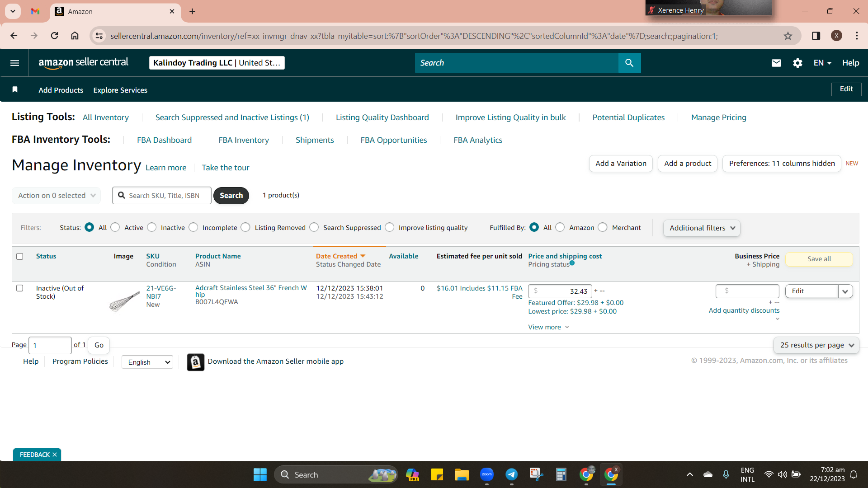
Task: Click the price field showing 32.43
Action: [x=560, y=291]
